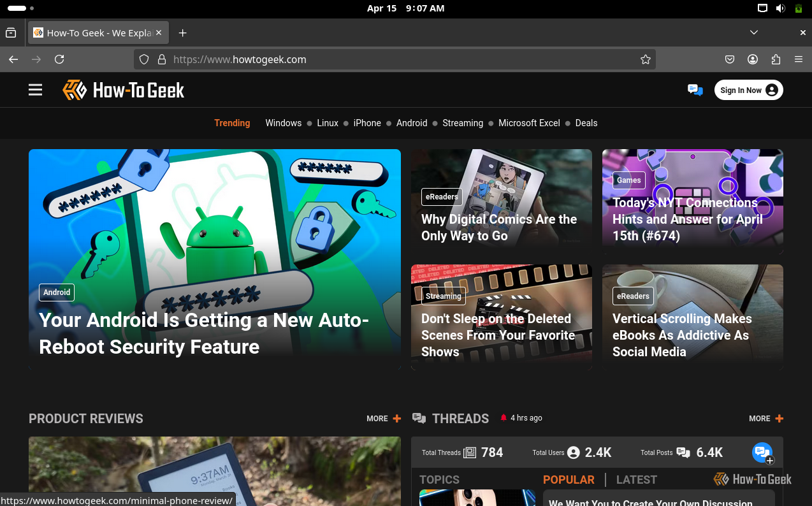Open NYT Connections Hints article
This screenshot has height=506, width=812.
tap(688, 219)
